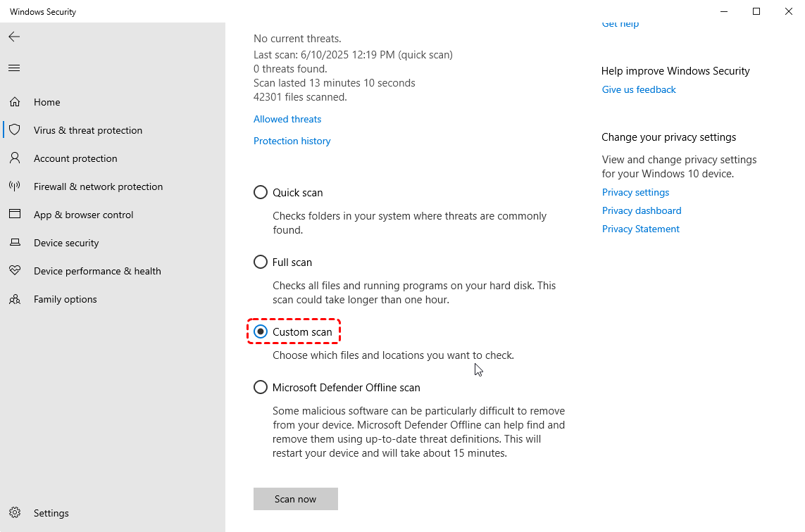The image size is (805, 532).
Task: Click the '42301 files scanned.' text
Action: 300,97
